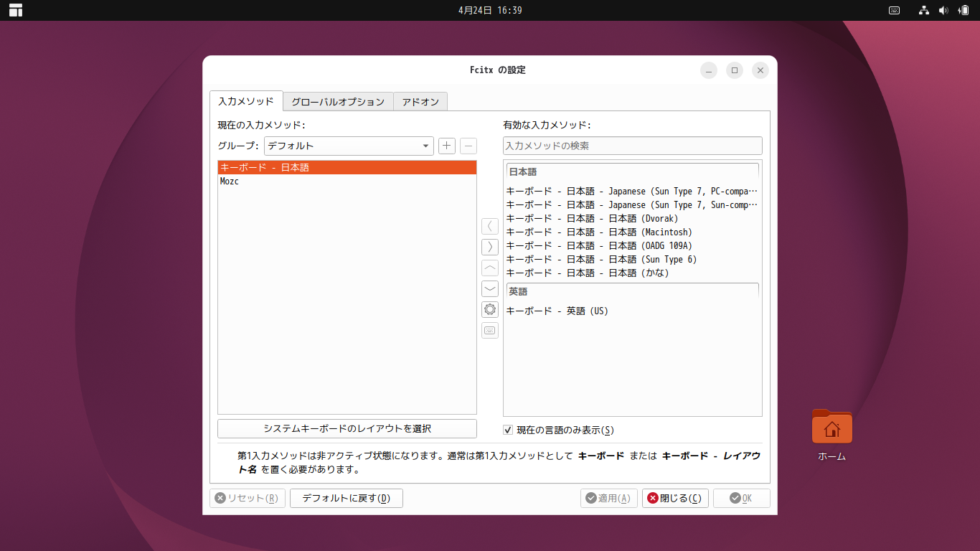Open keyboard layout selection icon

(490, 330)
